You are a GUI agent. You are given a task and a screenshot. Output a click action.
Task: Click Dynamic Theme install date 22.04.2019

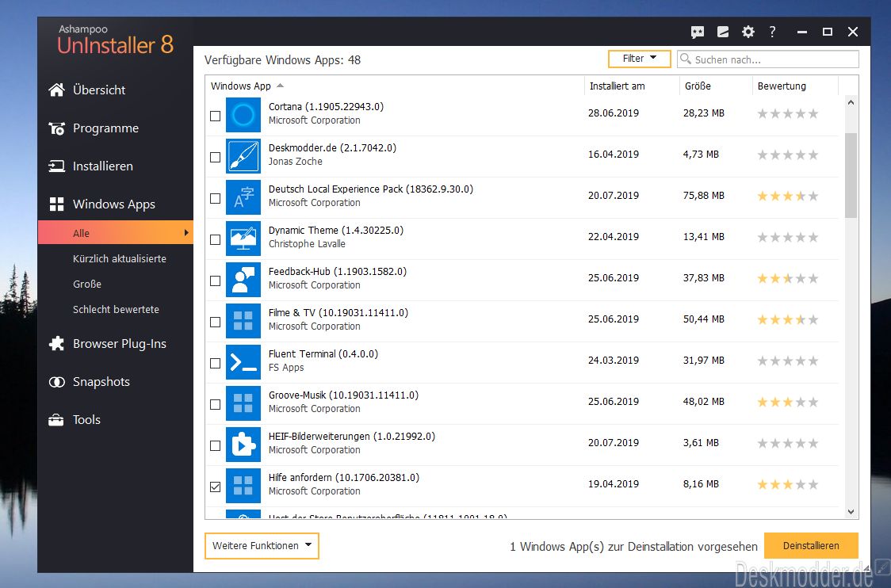click(613, 237)
